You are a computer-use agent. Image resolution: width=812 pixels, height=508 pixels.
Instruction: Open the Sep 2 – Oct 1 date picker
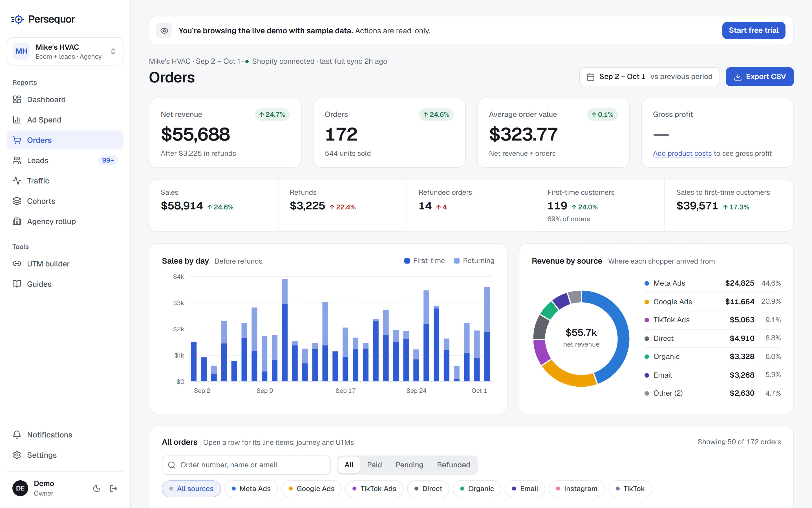[x=649, y=76]
